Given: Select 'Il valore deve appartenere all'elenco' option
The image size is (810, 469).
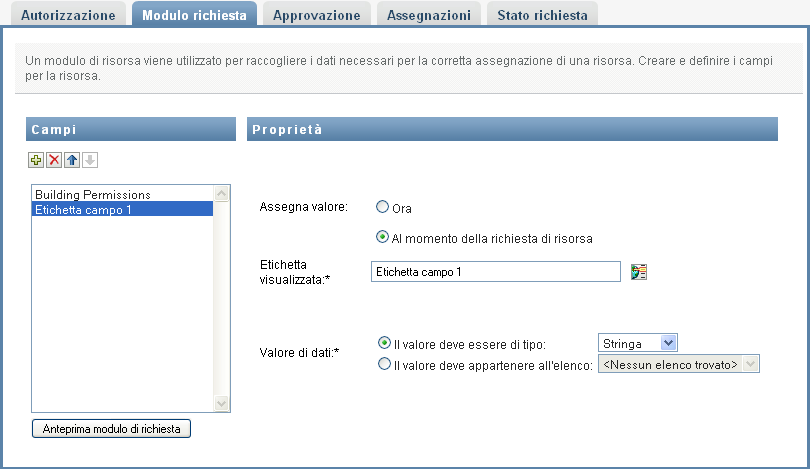Looking at the screenshot, I should (385, 365).
